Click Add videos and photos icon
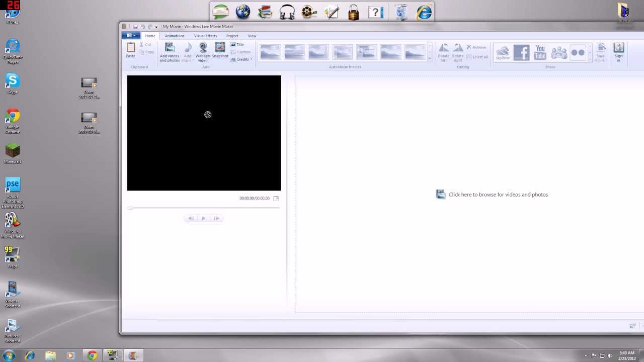 [170, 48]
